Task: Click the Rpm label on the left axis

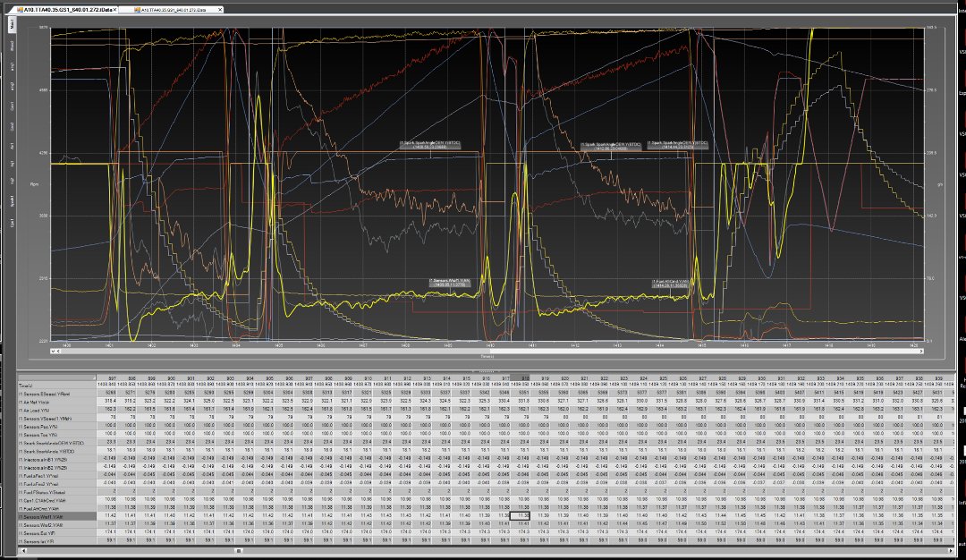Action: pyautogui.click(x=34, y=184)
